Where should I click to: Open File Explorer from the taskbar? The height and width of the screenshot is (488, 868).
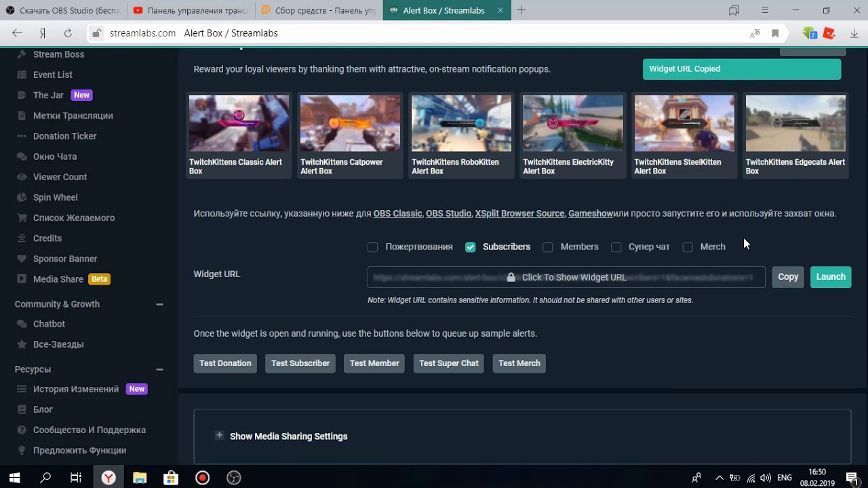[x=139, y=478]
